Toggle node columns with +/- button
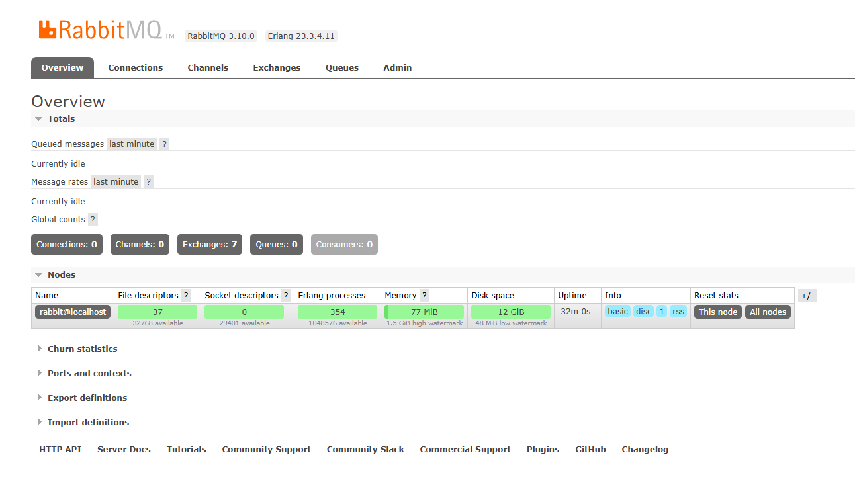 pos(807,295)
